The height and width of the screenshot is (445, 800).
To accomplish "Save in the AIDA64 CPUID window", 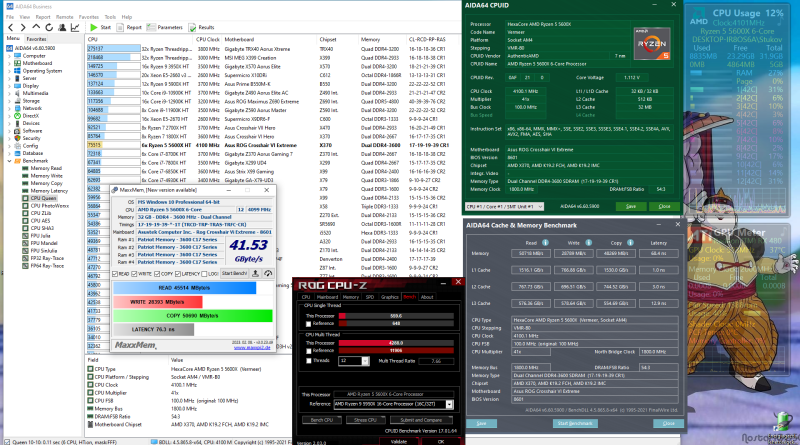I will pyautogui.click(x=631, y=206).
